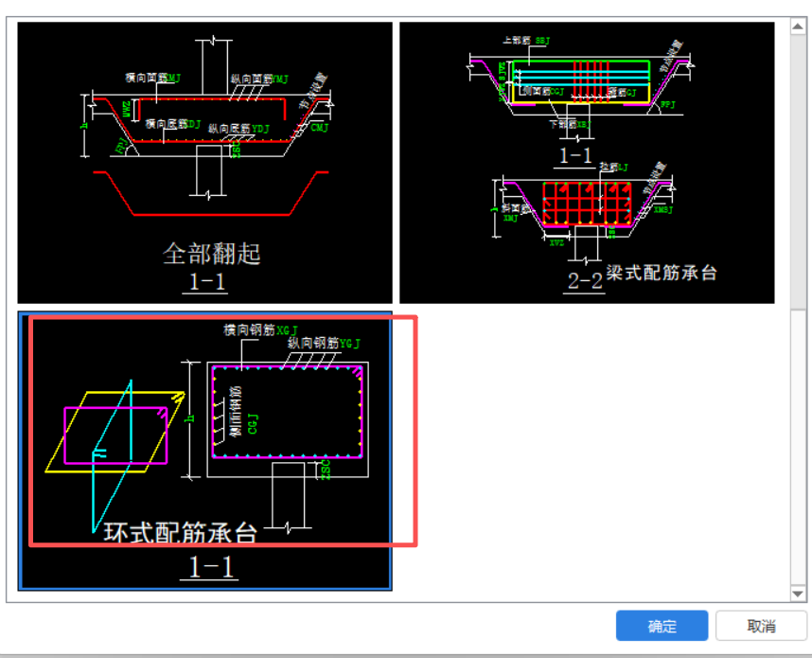This screenshot has height=658, width=812.
Task: Click the 纵向面筋 YMJ label
Action: (259, 79)
